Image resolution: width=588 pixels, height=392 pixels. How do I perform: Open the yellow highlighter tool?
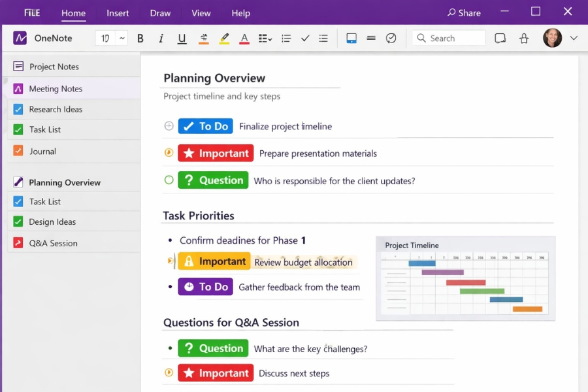(x=224, y=38)
